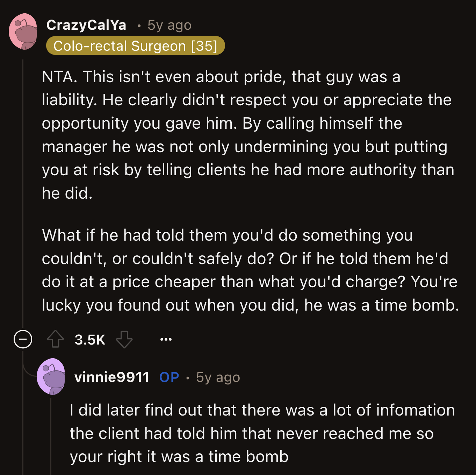Select the upward arrow next to 3.5K
476x475 pixels.
(x=55, y=339)
